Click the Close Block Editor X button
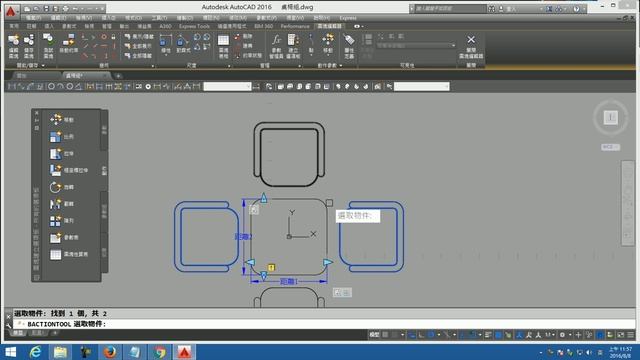Image resolution: width=640 pixels, height=360 pixels. (x=471, y=46)
